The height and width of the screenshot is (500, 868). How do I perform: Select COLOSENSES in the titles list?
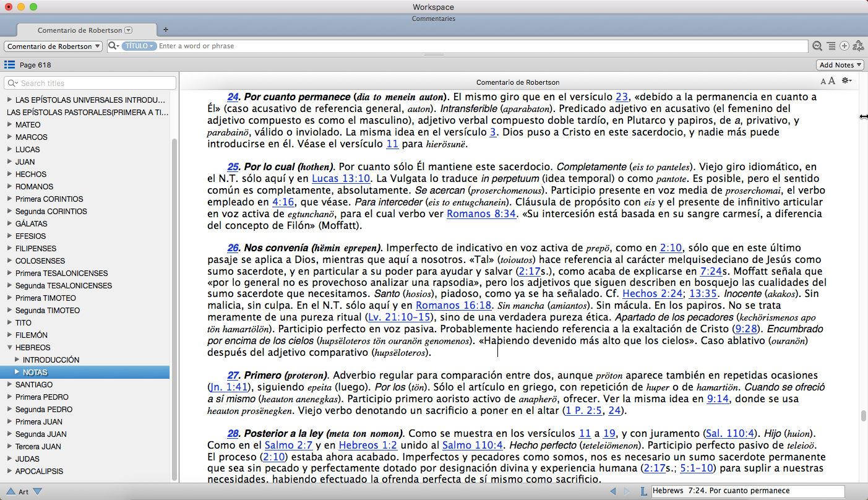(40, 261)
